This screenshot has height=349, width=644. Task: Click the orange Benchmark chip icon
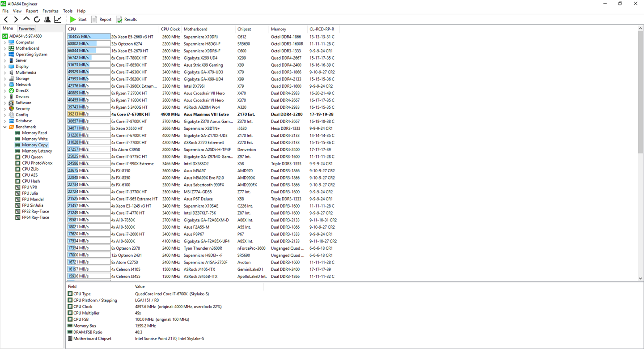pyautogui.click(x=12, y=127)
